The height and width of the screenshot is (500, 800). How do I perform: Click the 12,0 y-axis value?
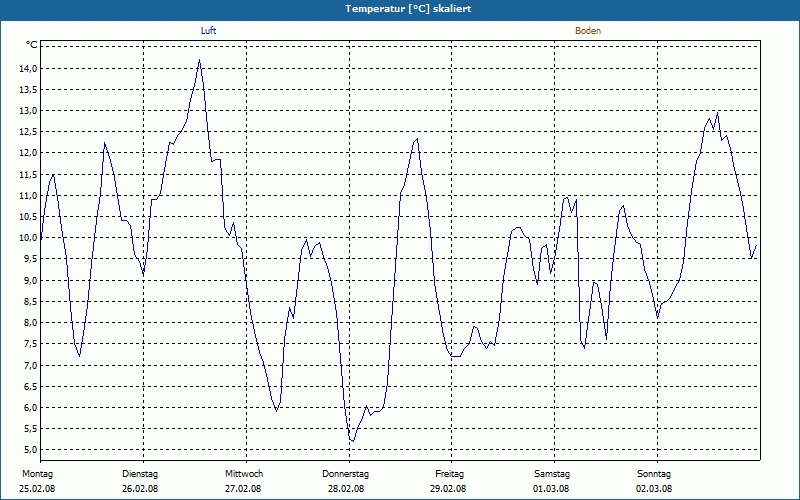click(x=29, y=153)
